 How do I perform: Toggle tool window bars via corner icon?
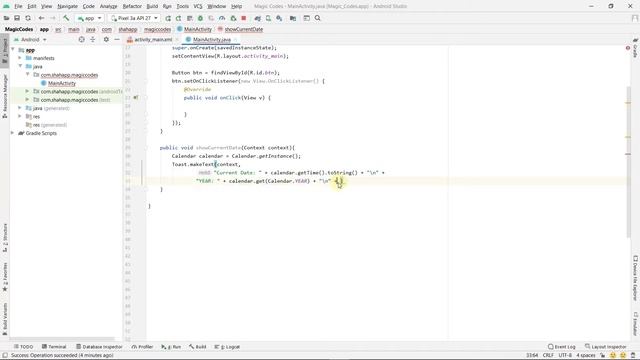tap(5, 355)
